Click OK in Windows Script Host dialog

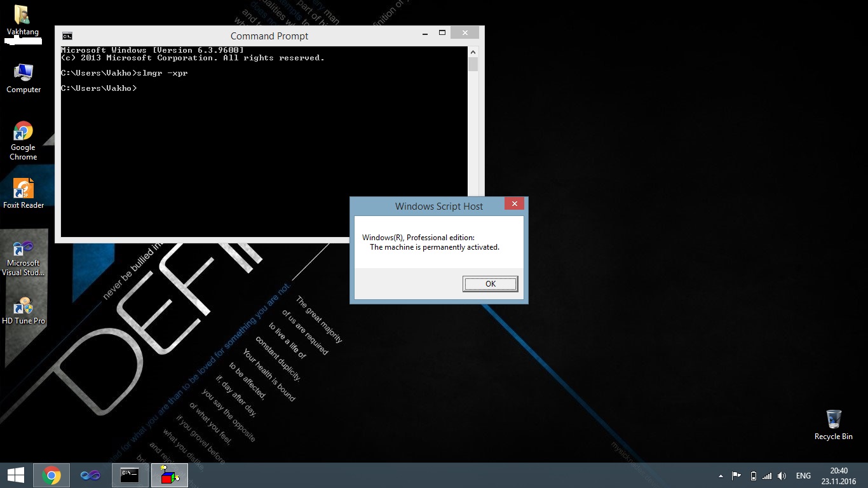tap(490, 283)
